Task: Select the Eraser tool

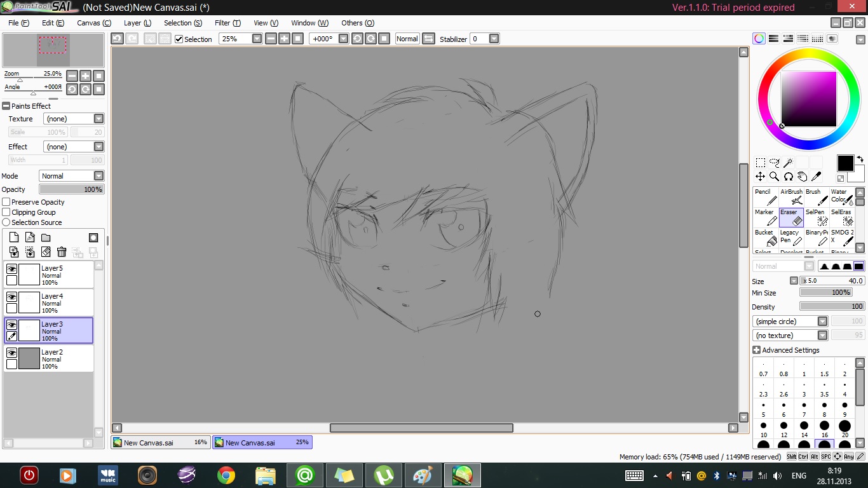Action: point(791,217)
